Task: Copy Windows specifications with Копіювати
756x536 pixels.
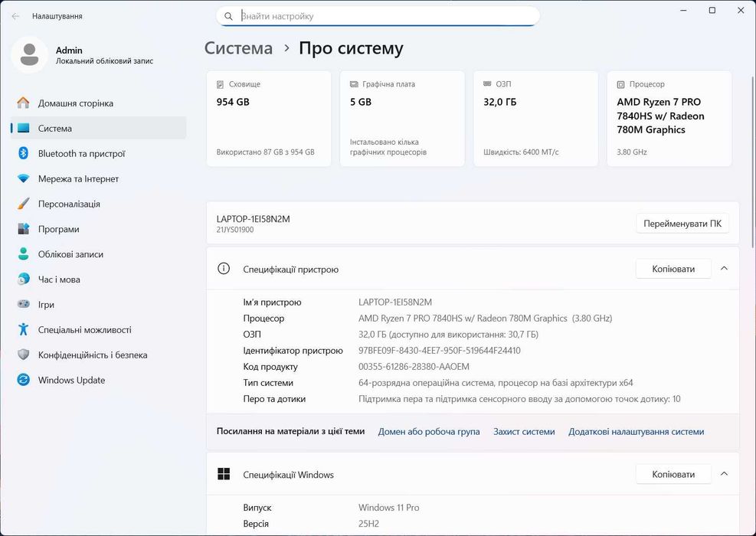Action: click(x=673, y=474)
